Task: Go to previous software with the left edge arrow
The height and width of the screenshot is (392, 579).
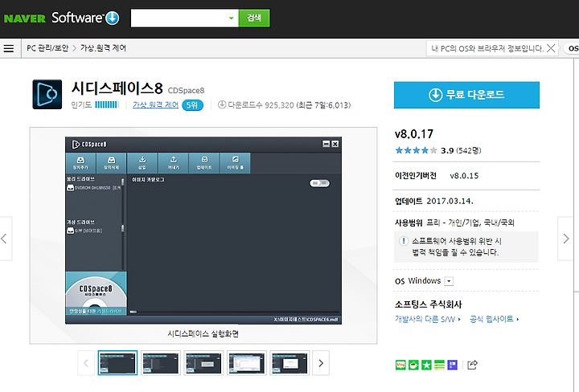Action: point(5,239)
